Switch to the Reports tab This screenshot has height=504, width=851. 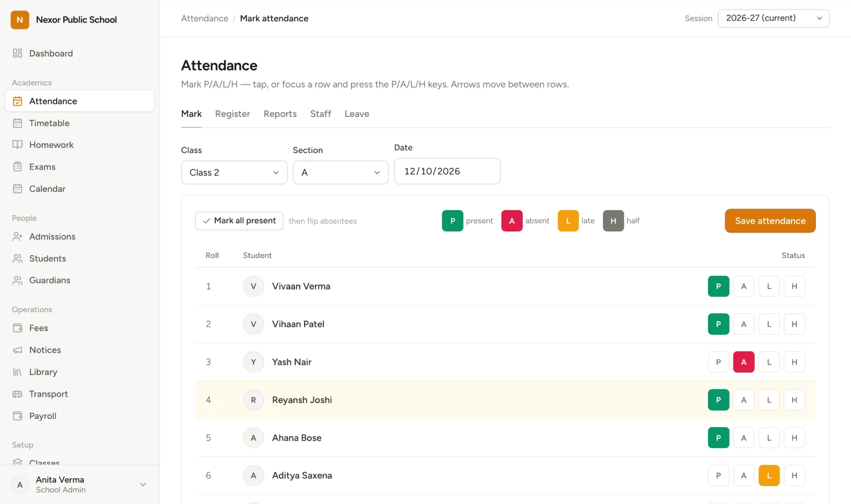(280, 114)
